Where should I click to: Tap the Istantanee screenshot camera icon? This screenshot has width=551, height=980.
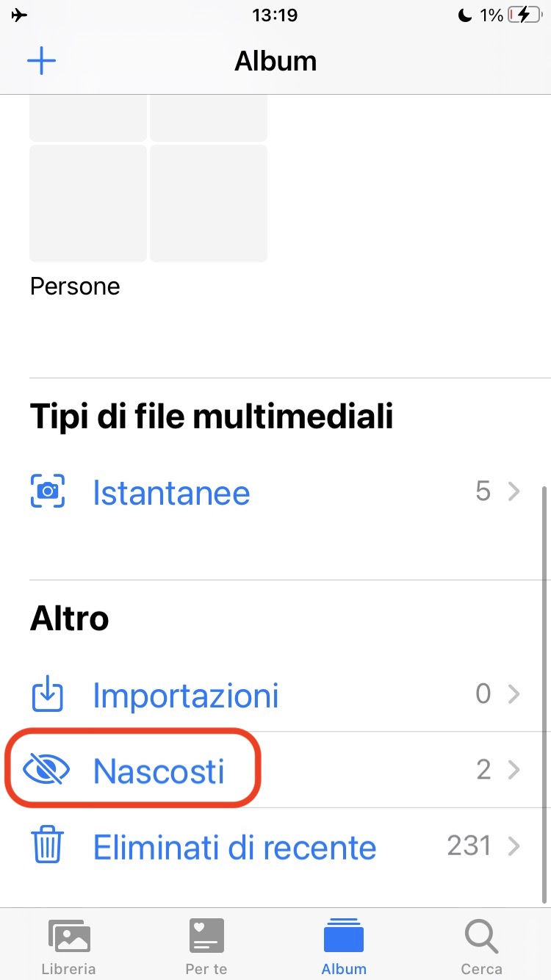click(x=48, y=491)
